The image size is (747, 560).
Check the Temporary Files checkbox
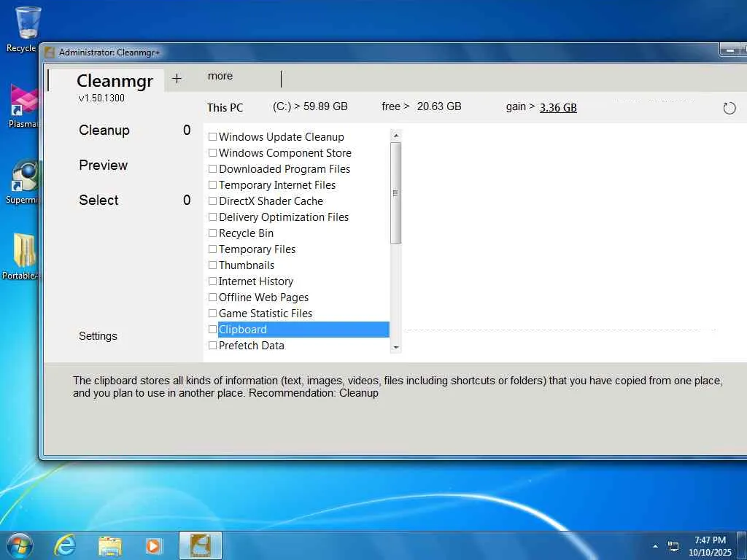212,249
